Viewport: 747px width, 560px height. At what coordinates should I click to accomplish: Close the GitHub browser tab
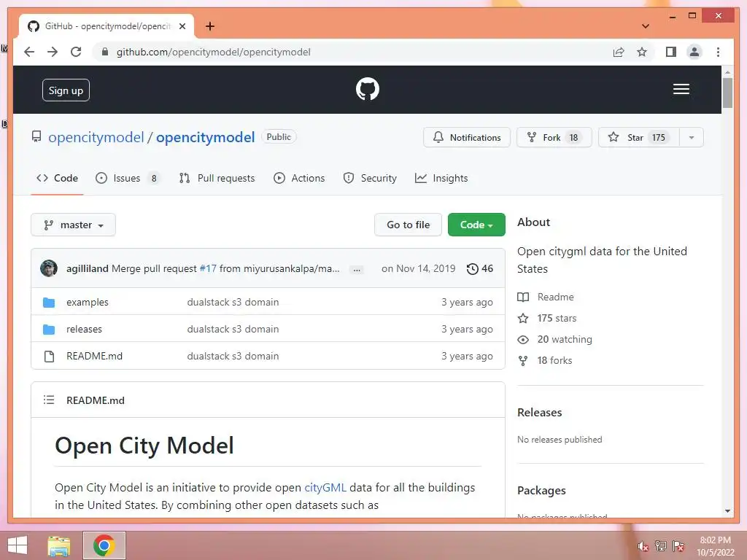pos(182,26)
